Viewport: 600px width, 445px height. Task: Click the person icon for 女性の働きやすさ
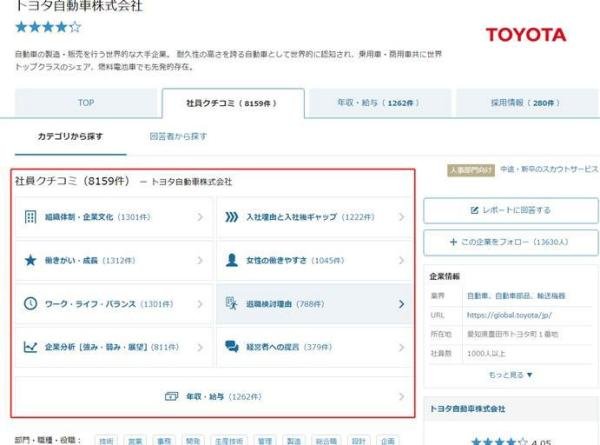[232, 260]
